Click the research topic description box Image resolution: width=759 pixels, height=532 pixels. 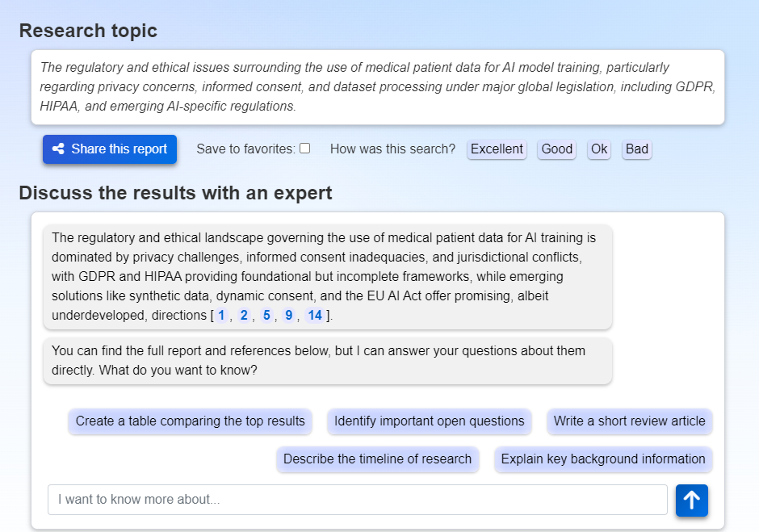[378, 87]
